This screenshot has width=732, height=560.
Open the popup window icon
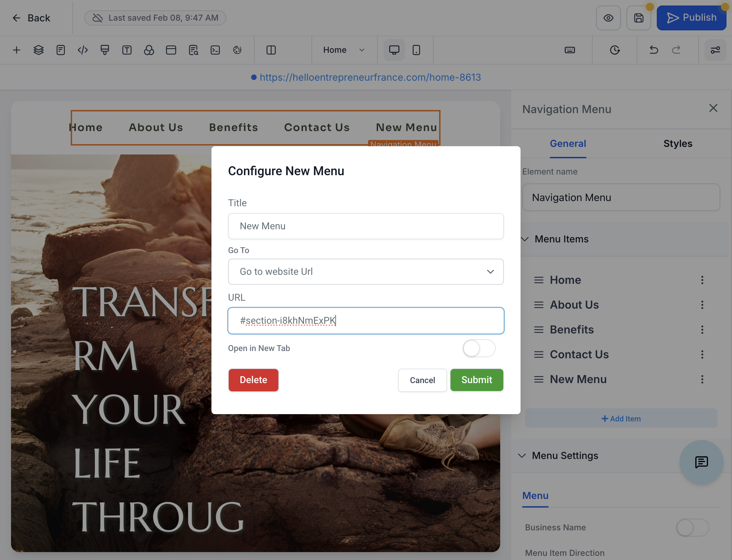point(171,50)
